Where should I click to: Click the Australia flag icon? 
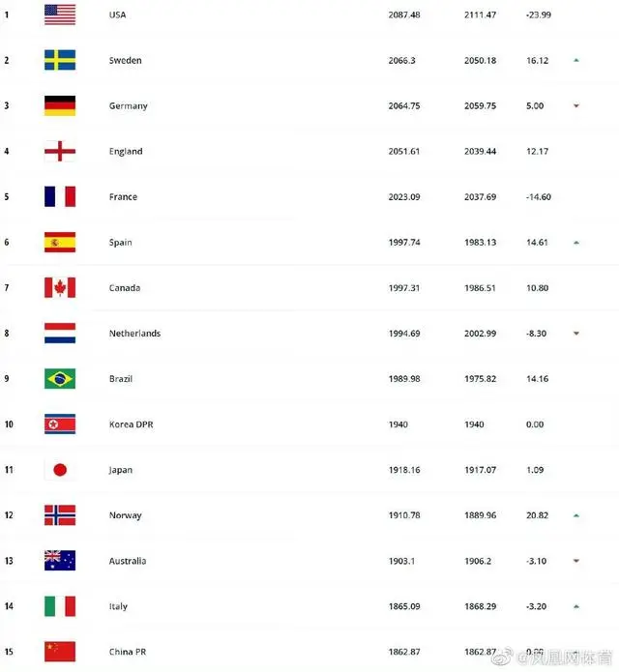tap(59, 561)
